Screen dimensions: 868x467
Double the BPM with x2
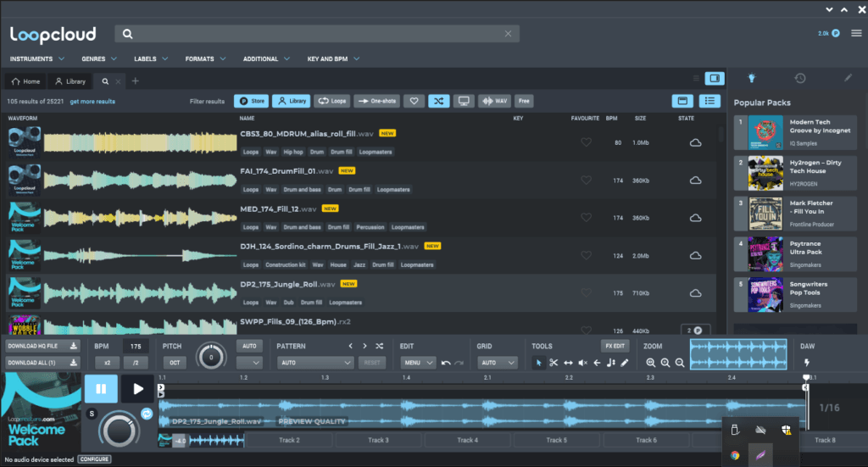[x=107, y=363]
